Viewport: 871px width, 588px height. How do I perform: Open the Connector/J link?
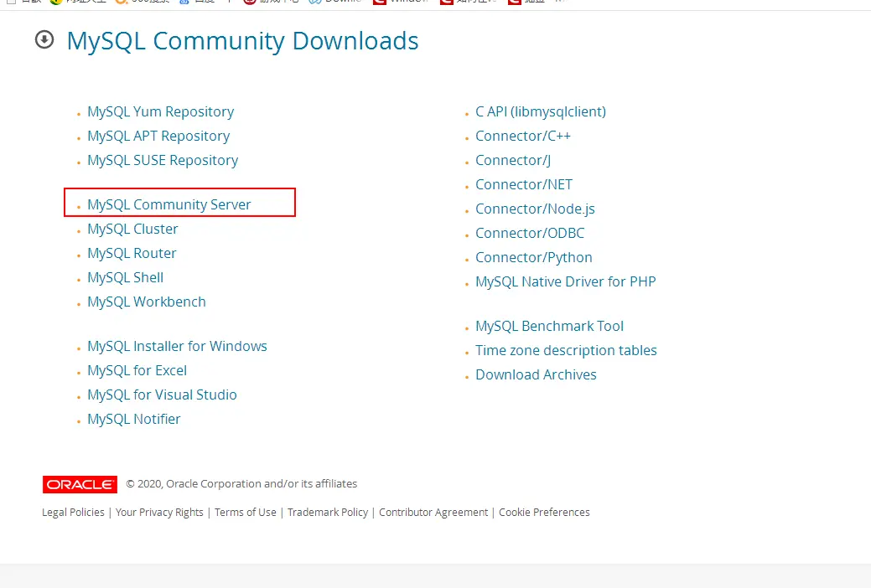[513, 161]
